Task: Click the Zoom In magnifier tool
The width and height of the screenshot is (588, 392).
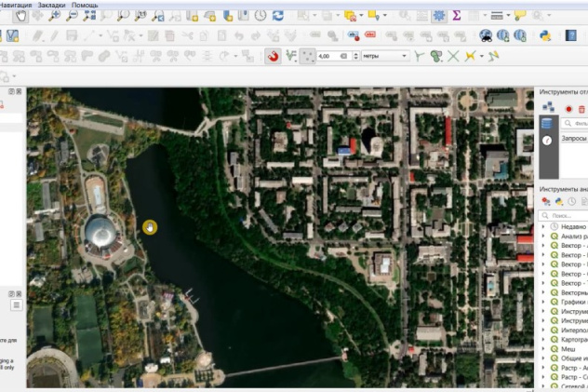Action: [x=55, y=16]
